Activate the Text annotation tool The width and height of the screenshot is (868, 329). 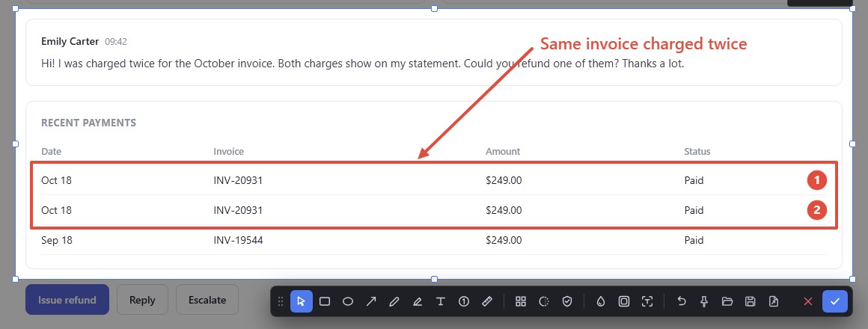click(441, 301)
